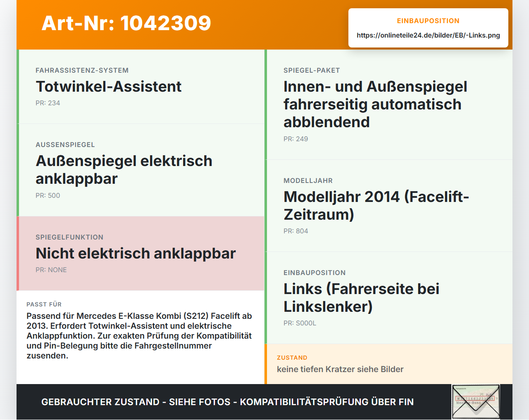Click the PR: 249 code
This screenshot has width=529, height=420.
point(296,139)
